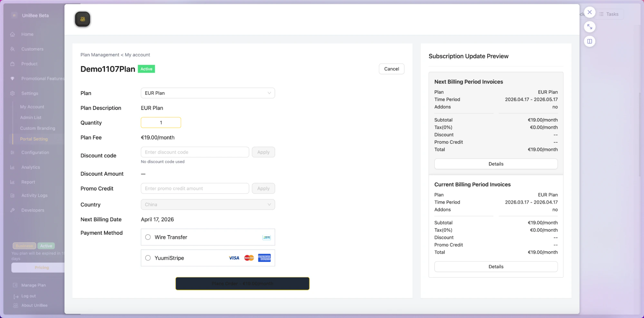Open Admin List under Settings
Image resolution: width=644 pixels, height=318 pixels.
click(x=31, y=117)
